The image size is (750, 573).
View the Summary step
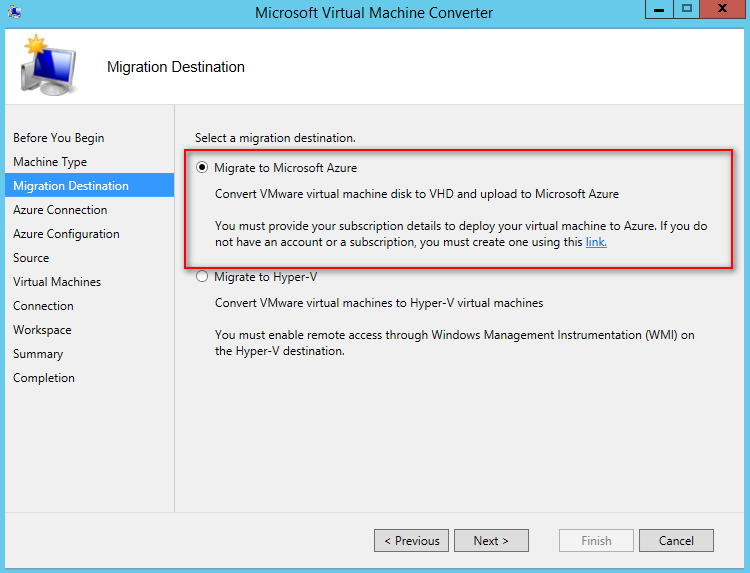[x=38, y=354]
